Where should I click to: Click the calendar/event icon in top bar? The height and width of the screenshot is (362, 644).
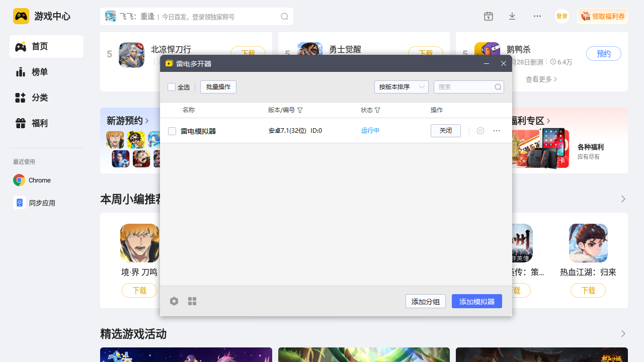point(488,16)
